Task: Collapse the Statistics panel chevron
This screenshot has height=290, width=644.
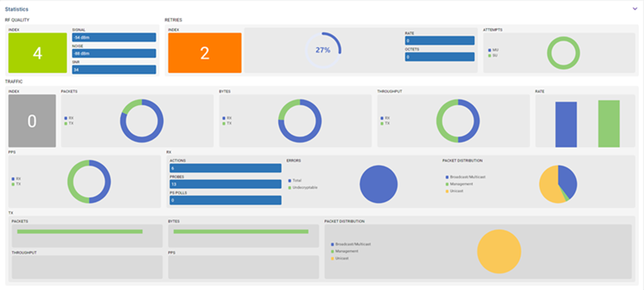Action: tap(634, 8)
